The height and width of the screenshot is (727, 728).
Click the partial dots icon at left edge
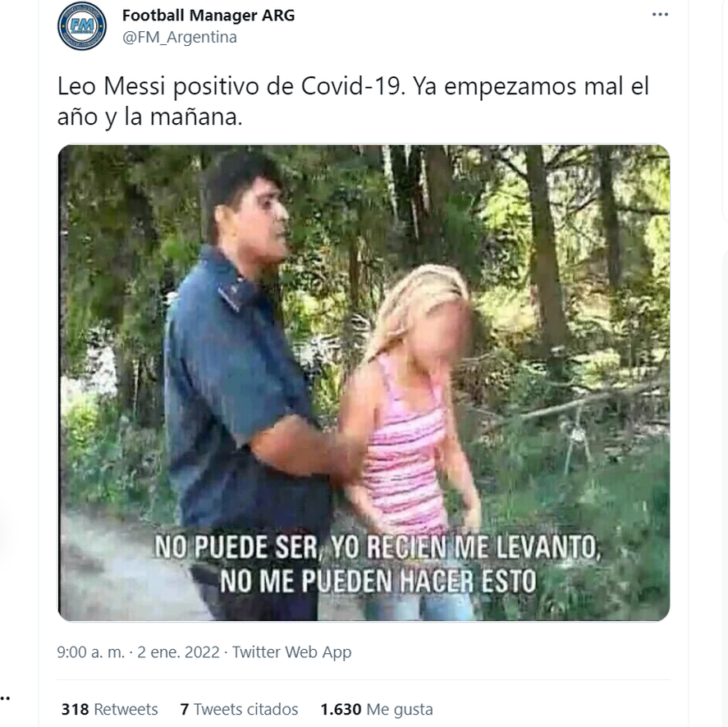pyautogui.click(x=5, y=697)
